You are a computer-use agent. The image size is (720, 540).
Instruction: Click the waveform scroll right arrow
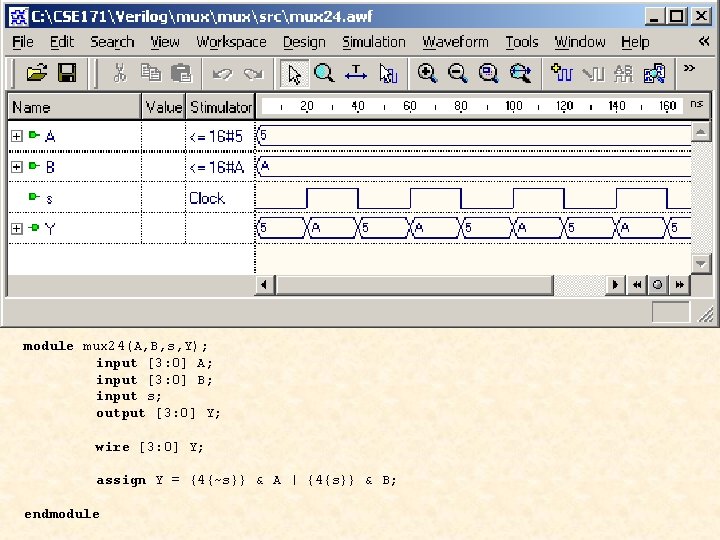614,285
